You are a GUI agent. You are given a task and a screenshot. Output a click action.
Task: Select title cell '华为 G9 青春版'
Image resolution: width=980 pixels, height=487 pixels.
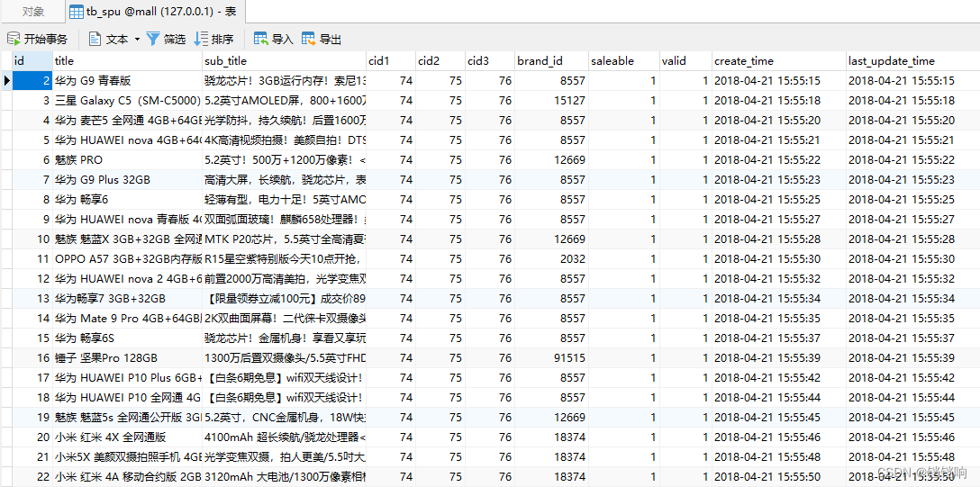pos(128,80)
